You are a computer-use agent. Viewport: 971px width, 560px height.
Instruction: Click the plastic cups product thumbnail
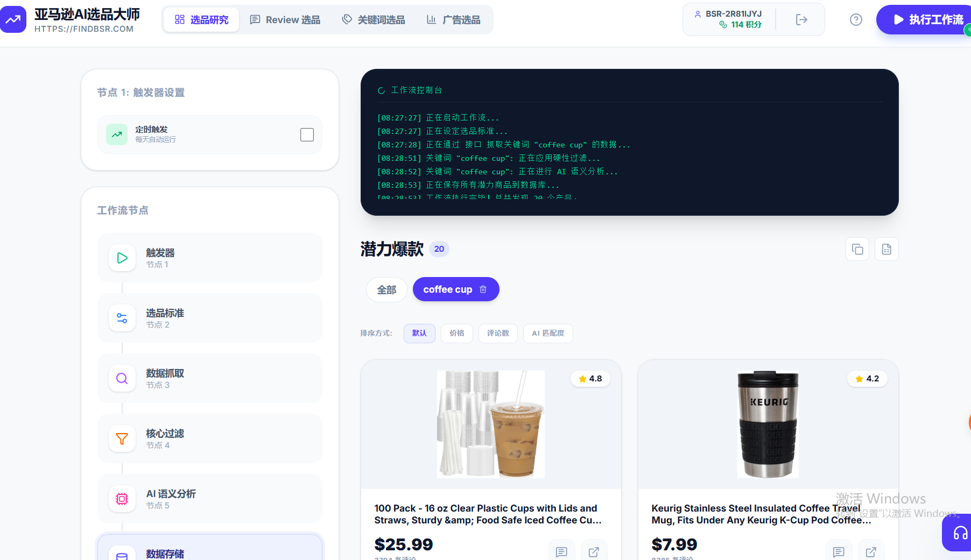tap(490, 424)
